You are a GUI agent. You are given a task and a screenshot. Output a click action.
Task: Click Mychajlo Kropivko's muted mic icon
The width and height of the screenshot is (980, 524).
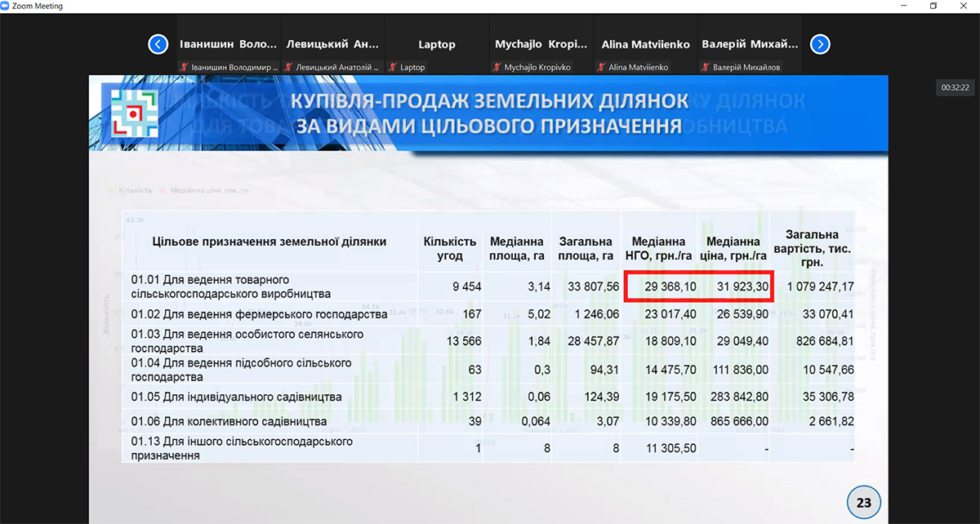click(x=497, y=68)
